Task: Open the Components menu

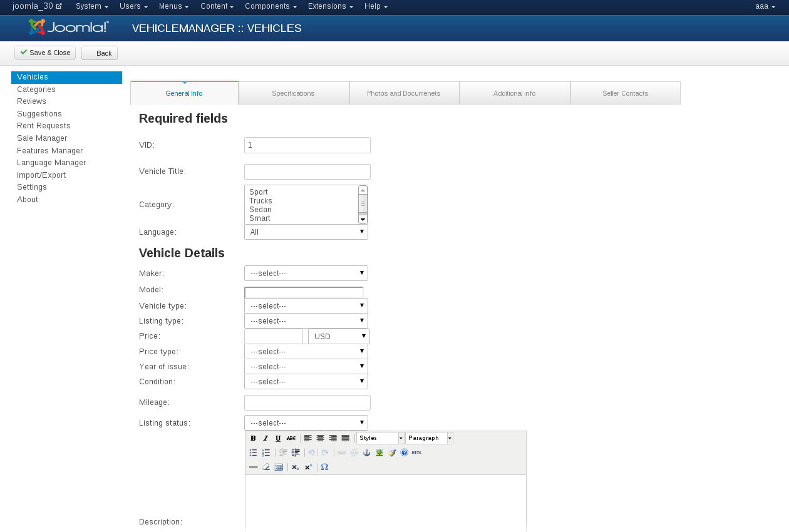Action: 270,7
